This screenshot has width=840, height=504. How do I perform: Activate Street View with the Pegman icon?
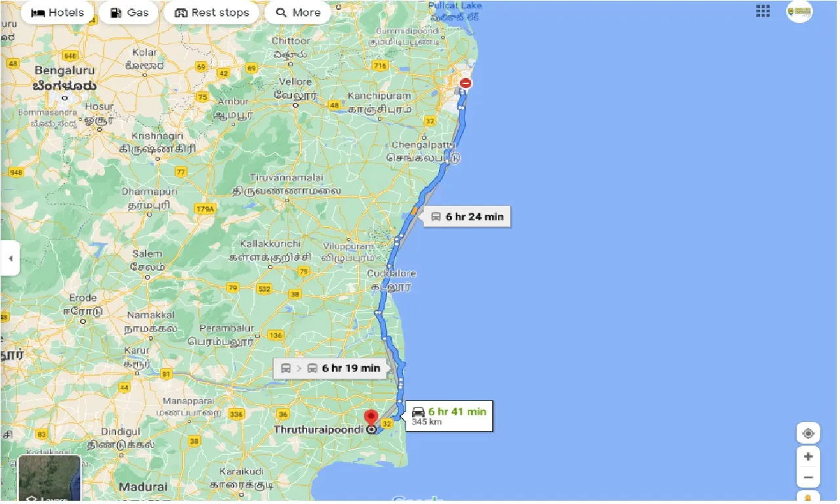808,497
